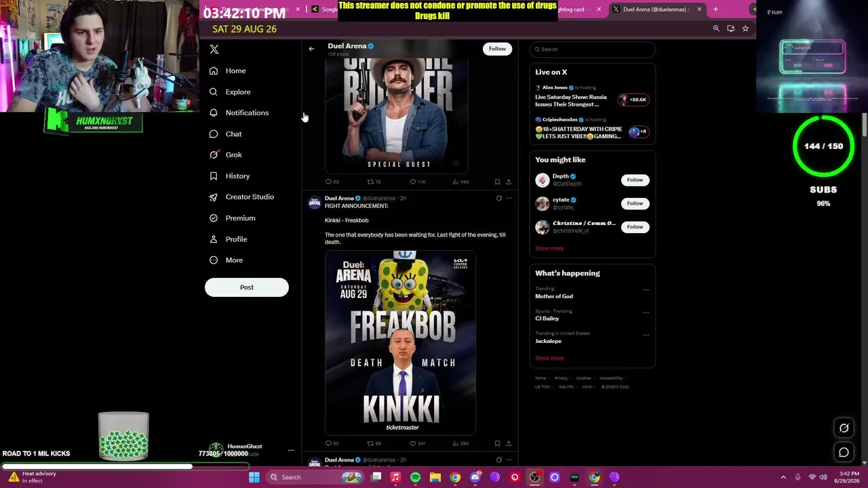Open Grok via its sidebar icon
Viewport: 868px width, 488px height.
pyautogui.click(x=214, y=155)
